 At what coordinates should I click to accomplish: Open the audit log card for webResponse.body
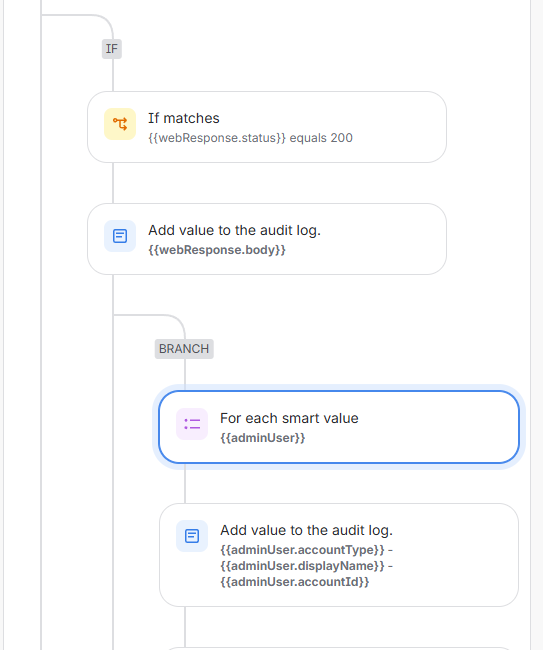tap(267, 239)
